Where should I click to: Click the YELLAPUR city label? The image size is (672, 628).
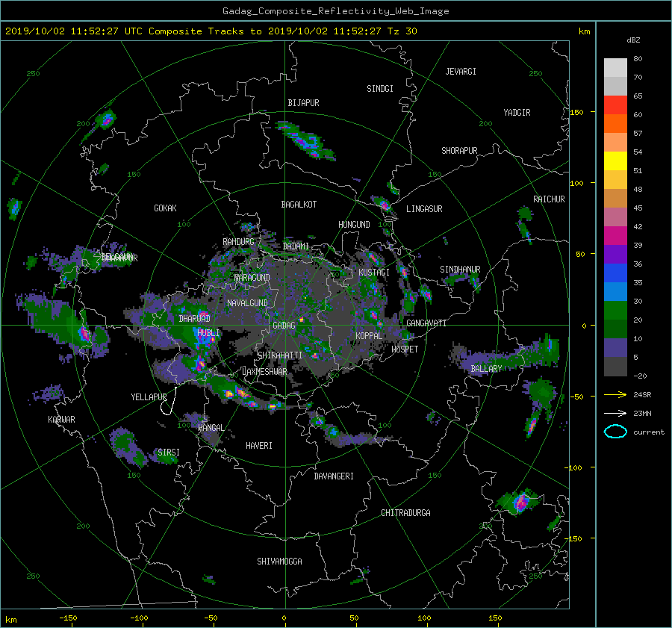point(149,397)
